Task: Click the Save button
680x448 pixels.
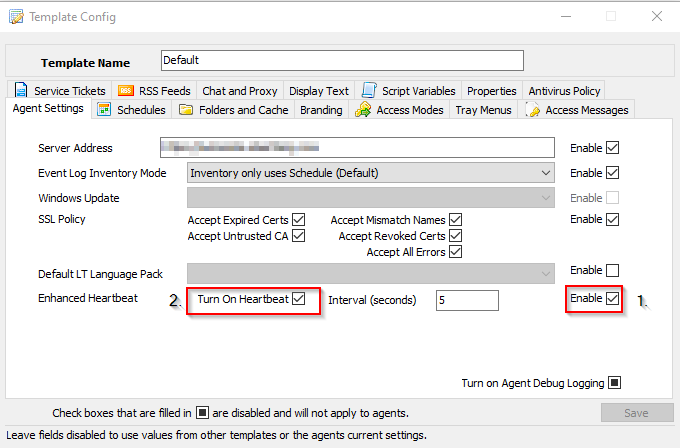Action: tap(637, 413)
